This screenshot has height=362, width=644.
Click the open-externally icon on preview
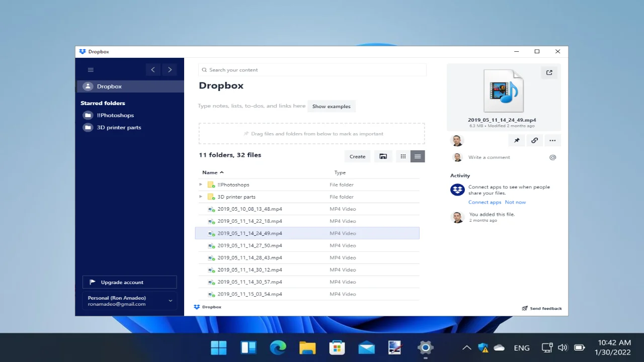[x=549, y=72]
